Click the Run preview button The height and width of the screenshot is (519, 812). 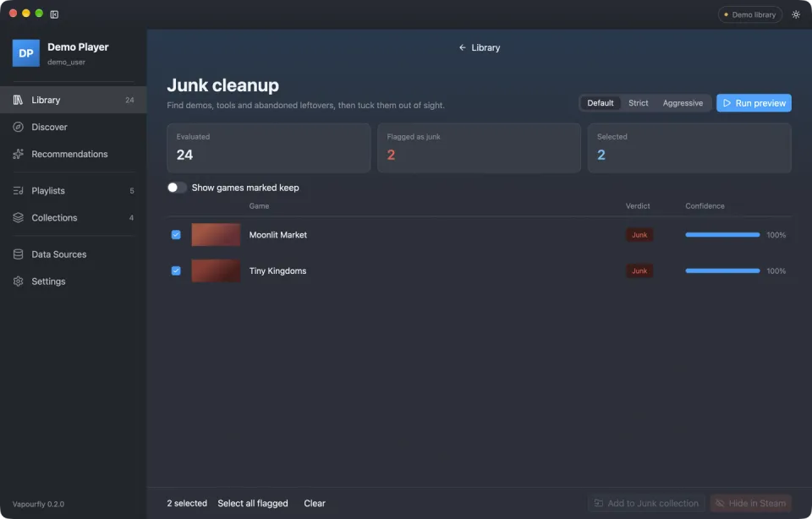754,103
